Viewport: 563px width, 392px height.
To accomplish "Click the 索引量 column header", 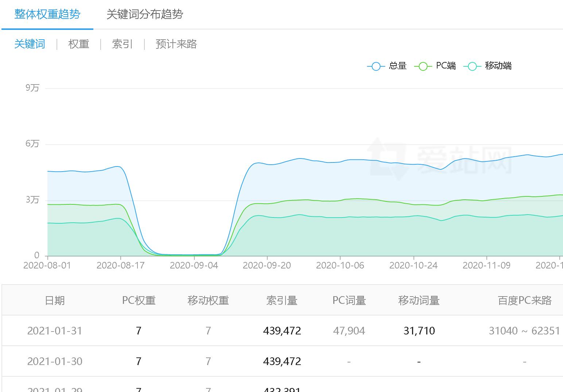I will coord(282,301).
